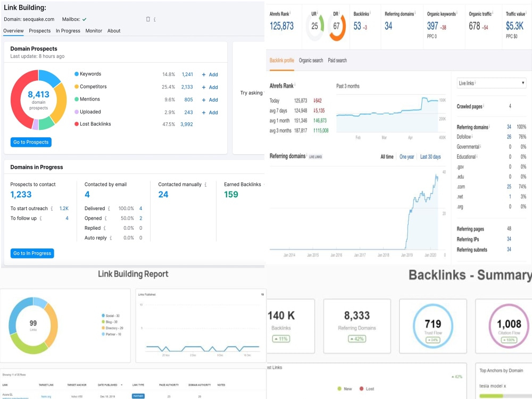Click the blue Keywords legend dot
The image size is (532, 399).
point(77,74)
